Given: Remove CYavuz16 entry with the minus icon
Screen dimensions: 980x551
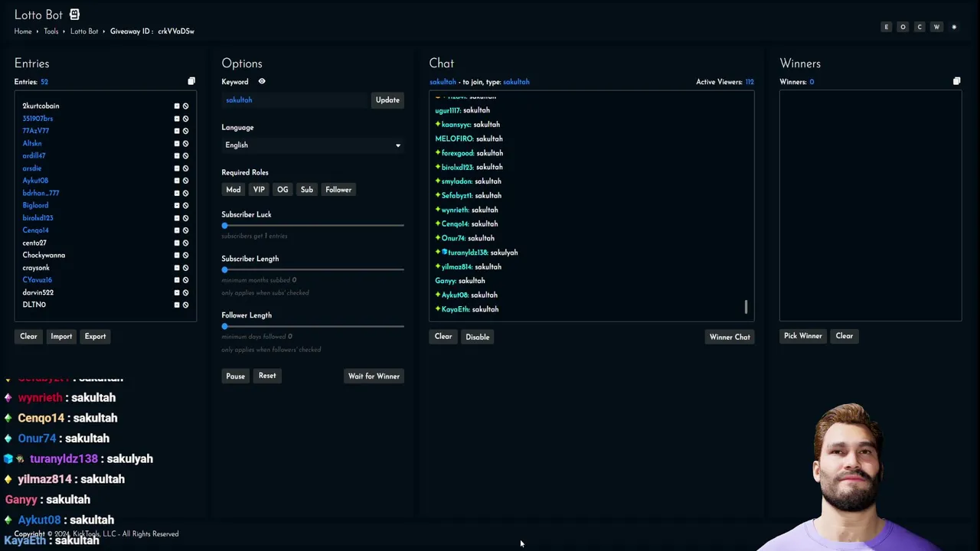Looking at the screenshot, I should 177,280.
